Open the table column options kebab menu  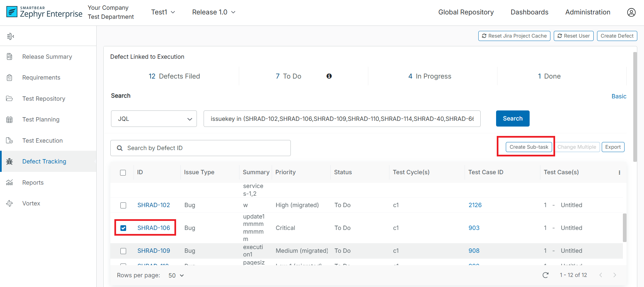[x=619, y=173]
